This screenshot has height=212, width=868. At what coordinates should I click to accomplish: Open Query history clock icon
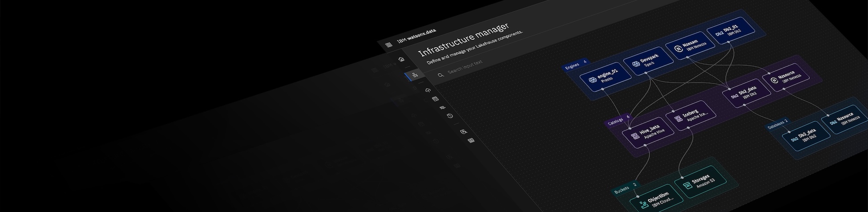point(450,116)
